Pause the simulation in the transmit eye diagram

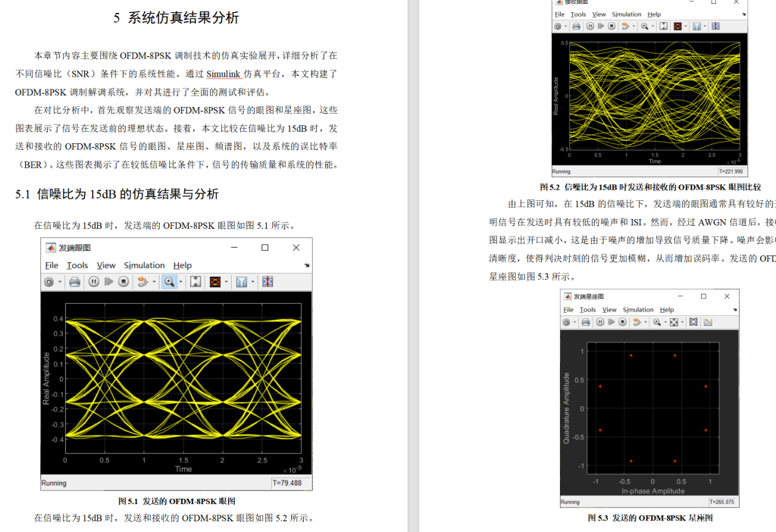(x=94, y=281)
